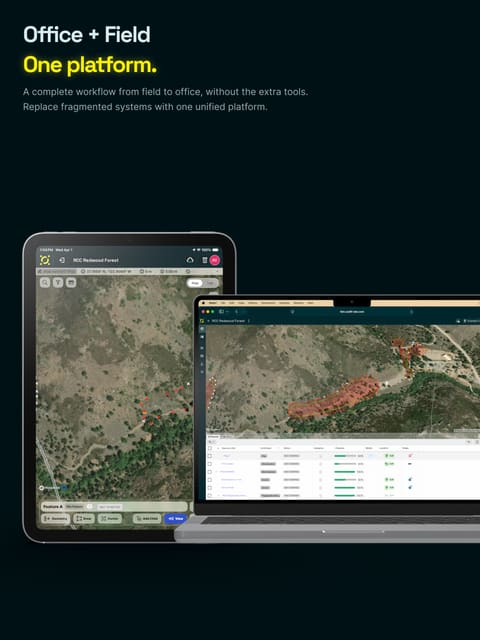The image size is (480, 640).
Task: Tap the yellow app logo on the tablet
Action: 45,260
